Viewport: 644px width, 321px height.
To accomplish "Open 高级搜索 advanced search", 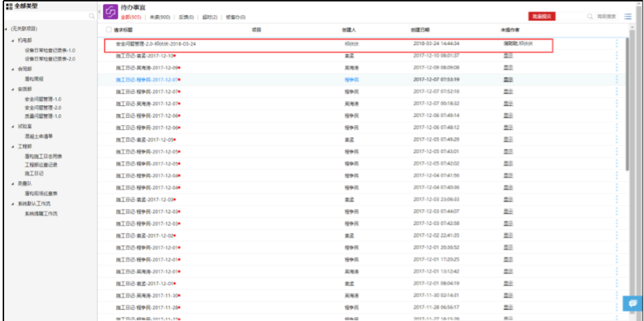I will pyautogui.click(x=606, y=16).
